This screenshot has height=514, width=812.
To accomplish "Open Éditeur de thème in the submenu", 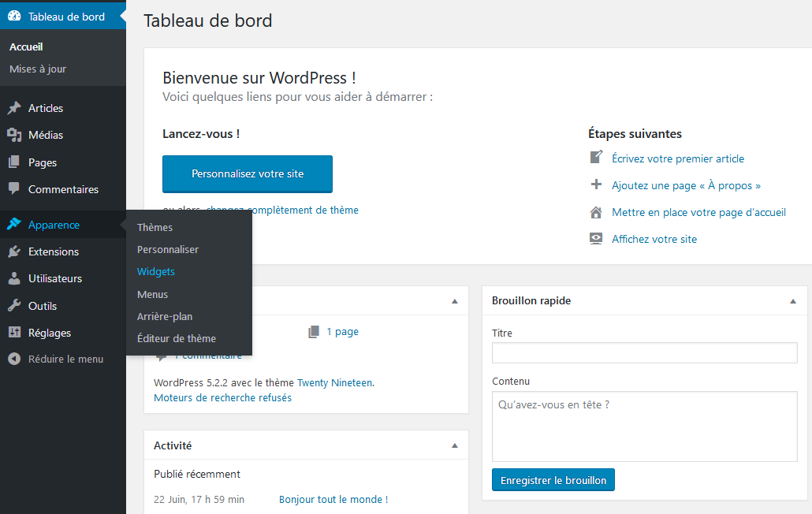I will 177,338.
